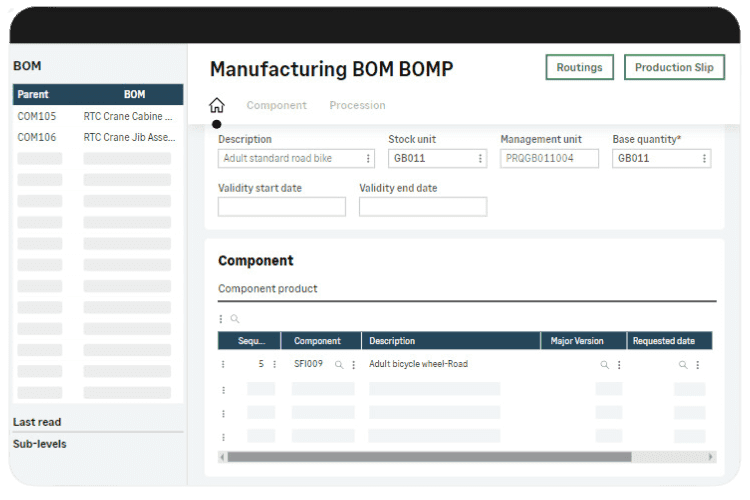
Task: Open Stock unit GB011 field options
Action: tap(480, 158)
